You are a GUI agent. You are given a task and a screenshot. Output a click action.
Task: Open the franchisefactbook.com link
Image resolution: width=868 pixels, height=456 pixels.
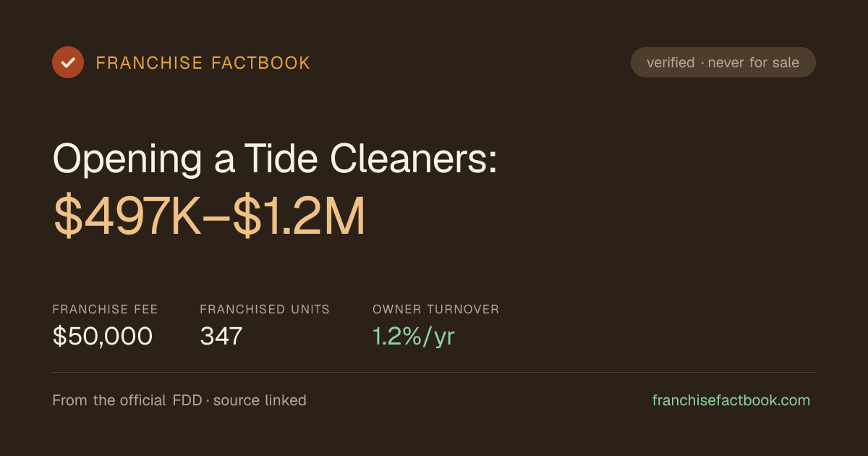[x=731, y=400]
